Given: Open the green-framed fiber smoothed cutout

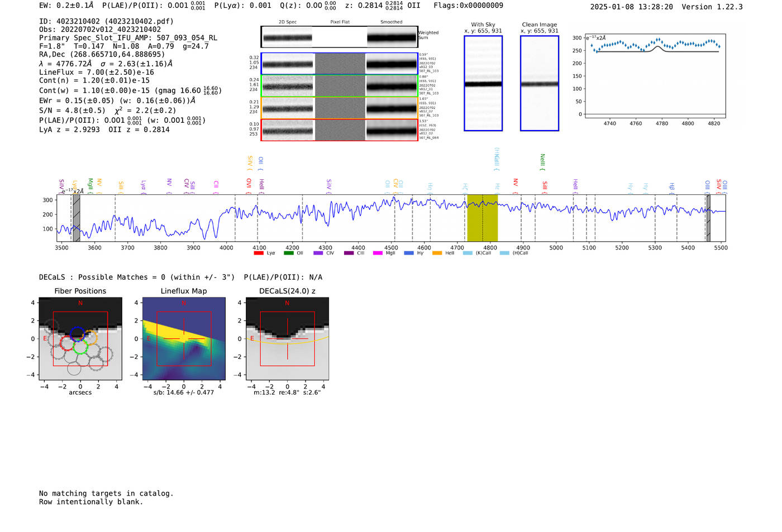Looking at the screenshot, I should tap(392, 86).
